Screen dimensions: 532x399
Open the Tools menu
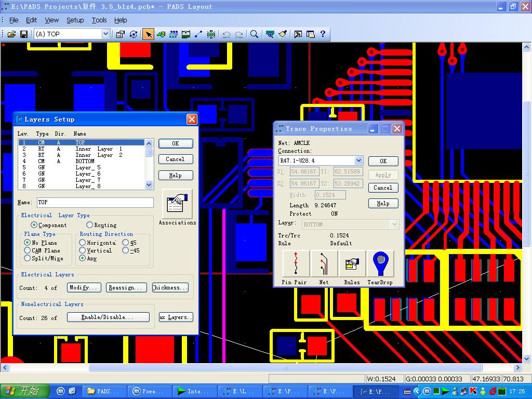point(99,20)
